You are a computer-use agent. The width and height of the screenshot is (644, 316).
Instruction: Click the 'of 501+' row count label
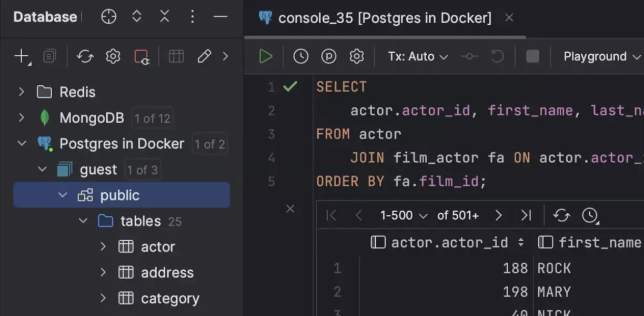pos(458,215)
